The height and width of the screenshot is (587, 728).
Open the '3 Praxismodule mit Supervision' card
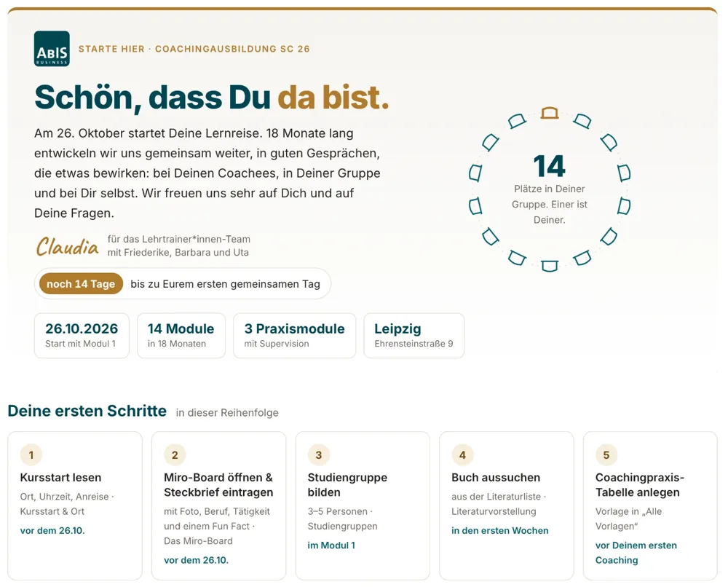coord(294,335)
